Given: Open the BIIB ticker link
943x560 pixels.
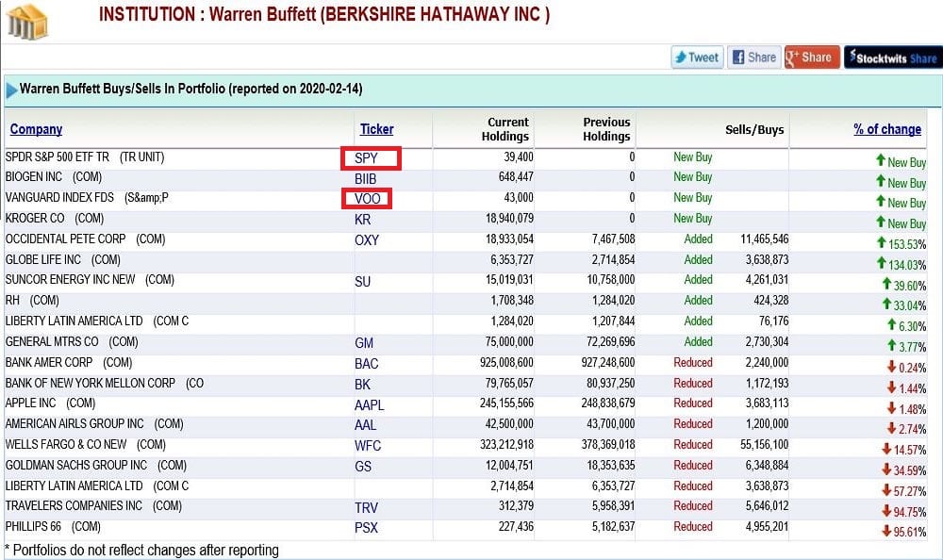Looking at the screenshot, I should click(365, 178).
